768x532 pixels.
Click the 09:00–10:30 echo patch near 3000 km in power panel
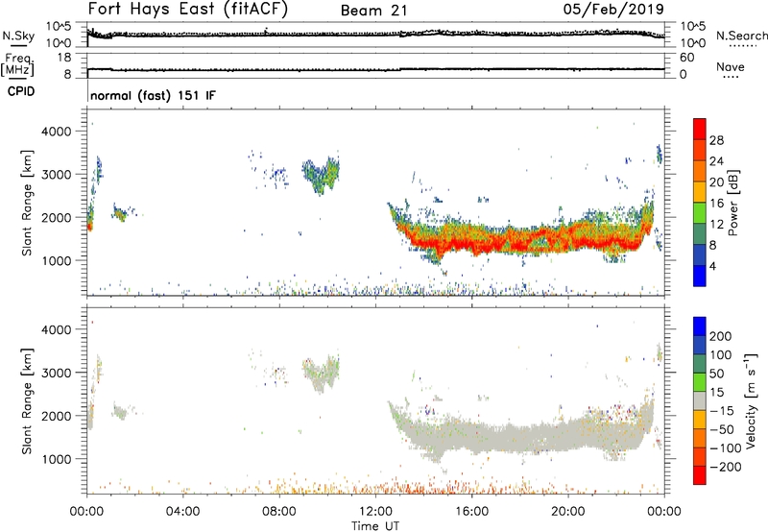[321, 176]
